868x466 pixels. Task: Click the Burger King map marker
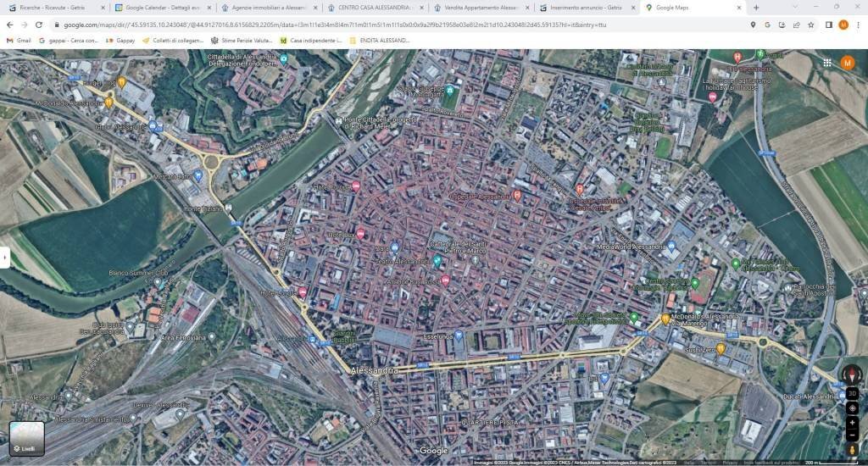122,83
